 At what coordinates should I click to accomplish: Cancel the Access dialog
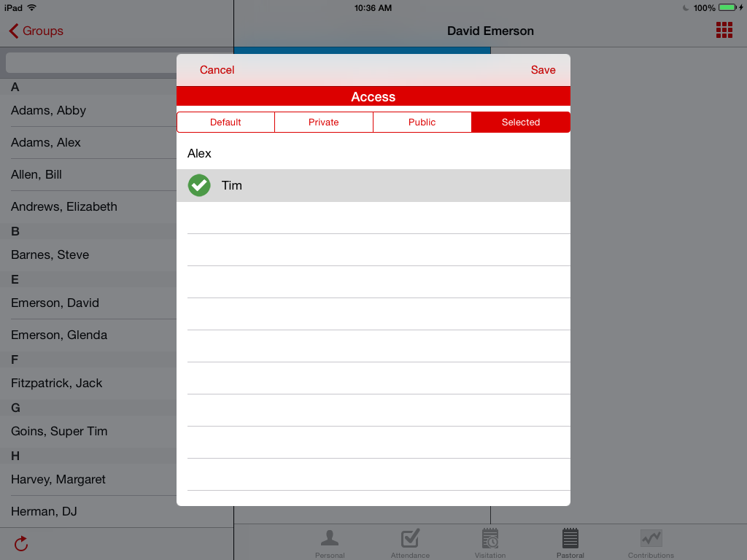point(217,70)
